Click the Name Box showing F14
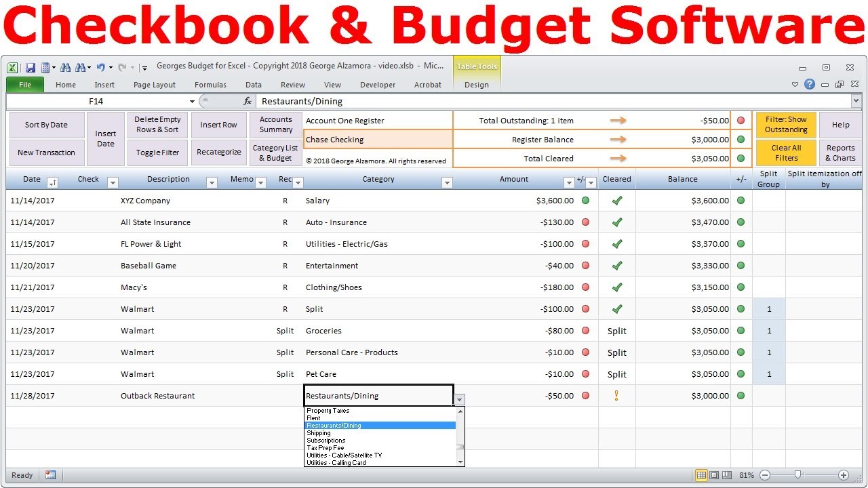This screenshot has width=868, height=488. (96, 101)
